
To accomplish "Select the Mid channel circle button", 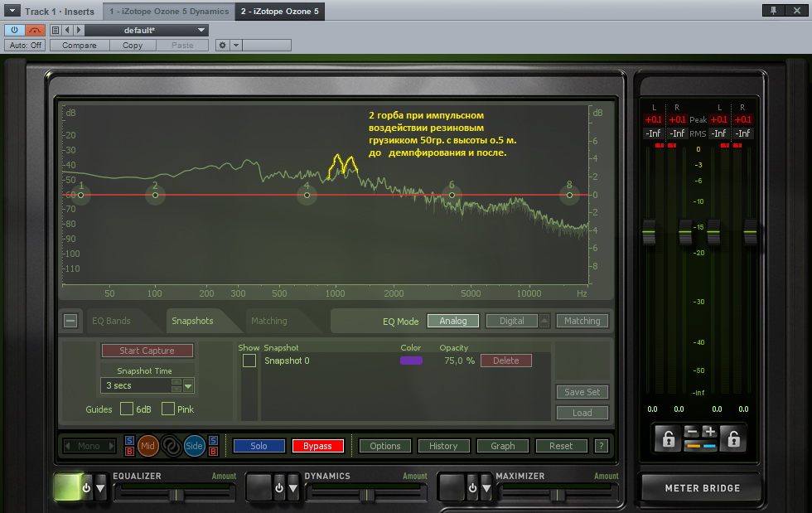I will pos(147,446).
